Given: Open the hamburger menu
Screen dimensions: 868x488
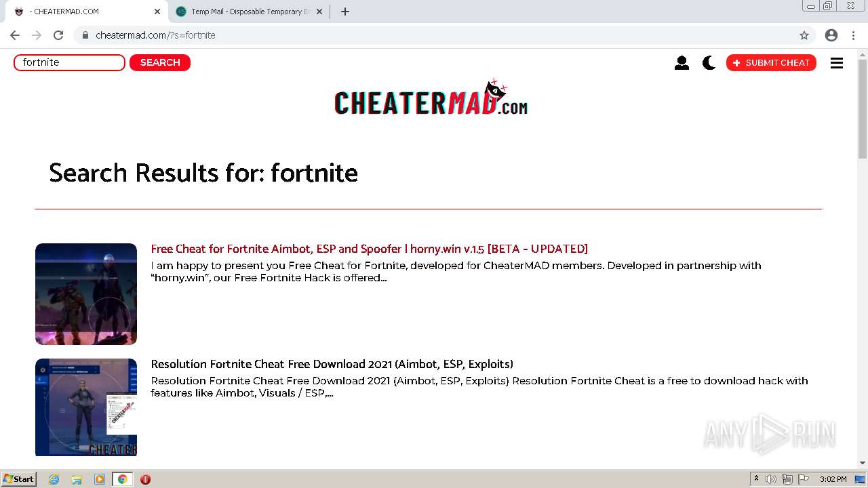Looking at the screenshot, I should coord(837,62).
